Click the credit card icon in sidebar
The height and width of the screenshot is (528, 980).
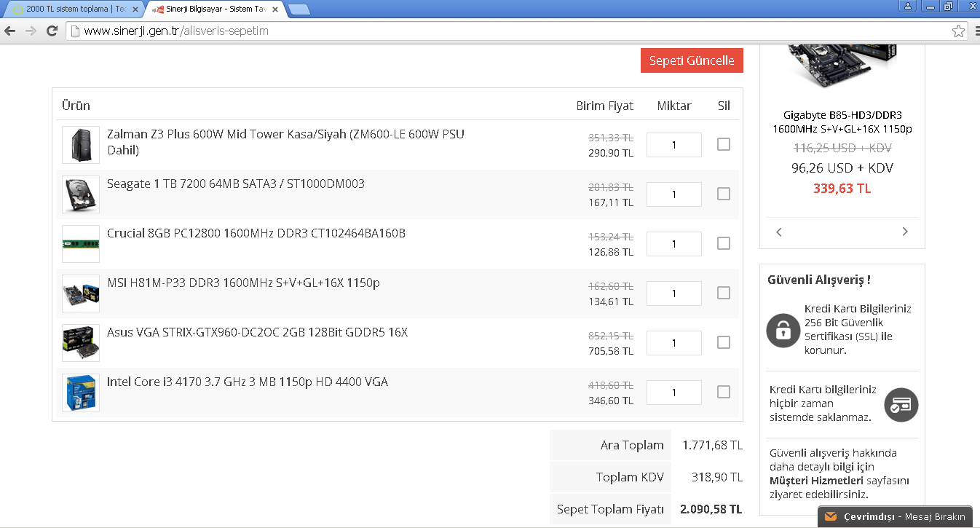901,405
